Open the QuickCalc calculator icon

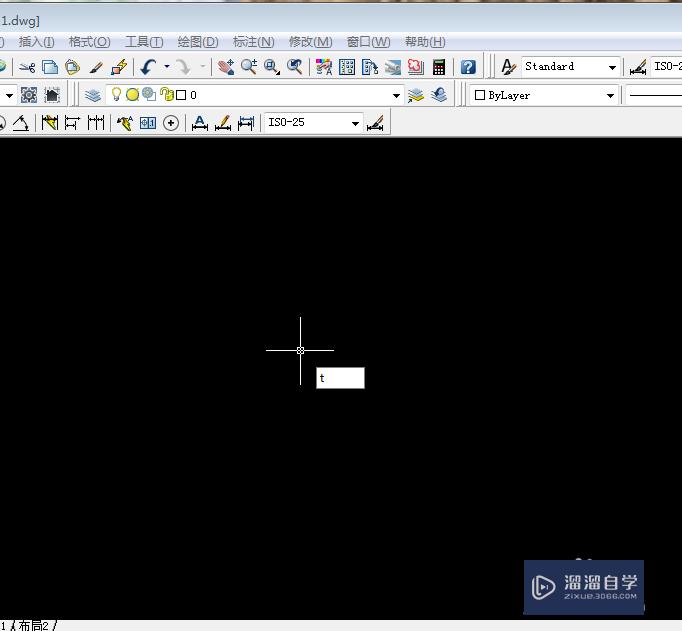pos(439,67)
